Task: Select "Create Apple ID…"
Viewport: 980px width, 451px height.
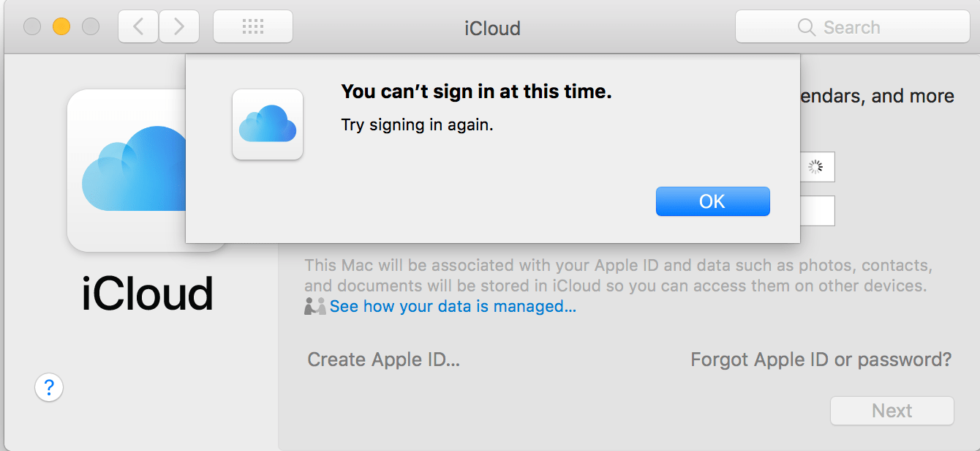Action: tap(383, 359)
